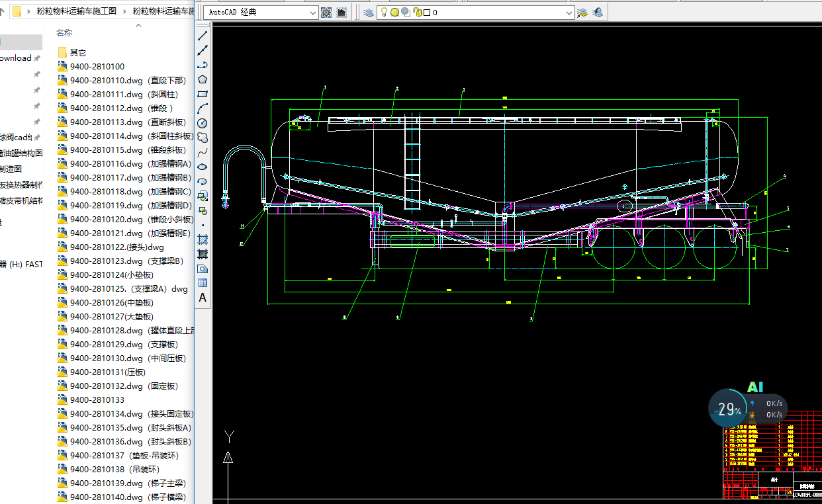This screenshot has width=822, height=504.
Task: Sort files by 名称 column header
Action: click(x=64, y=33)
